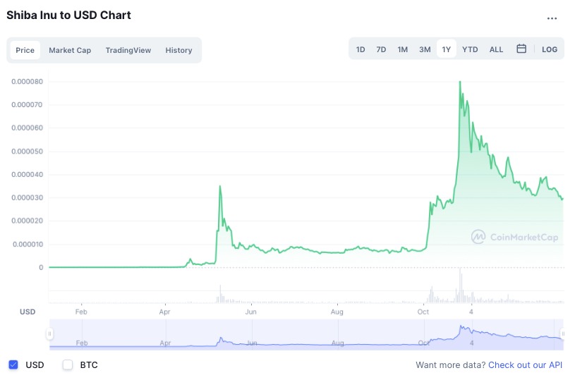Image resolution: width=575 pixels, height=392 pixels.
Task: Uncheck the USD currency checkbox
Action: coord(13,365)
